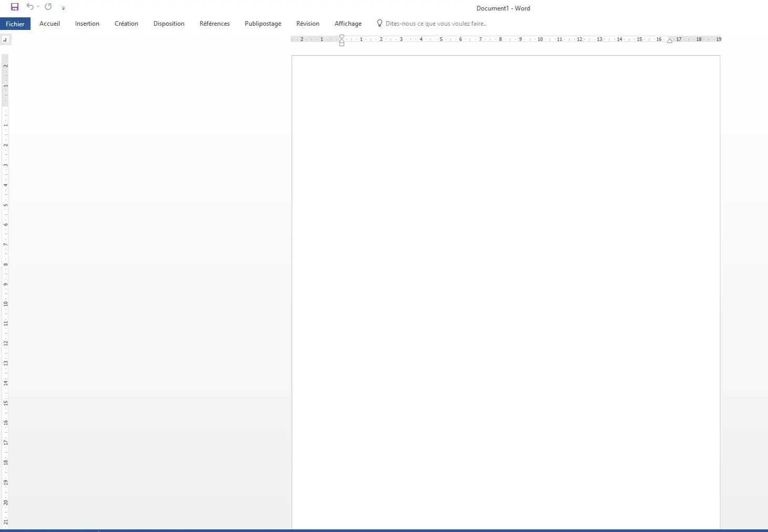The width and height of the screenshot is (768, 532).
Task: Click the 'Dites-nous ce que vous voulez faire' field
Action: point(436,24)
